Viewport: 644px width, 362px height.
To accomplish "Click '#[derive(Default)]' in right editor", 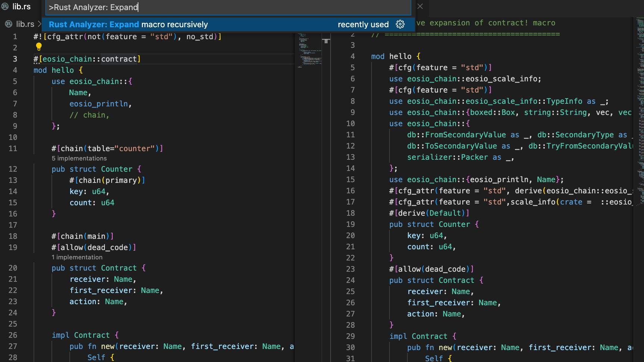I will [429, 213].
